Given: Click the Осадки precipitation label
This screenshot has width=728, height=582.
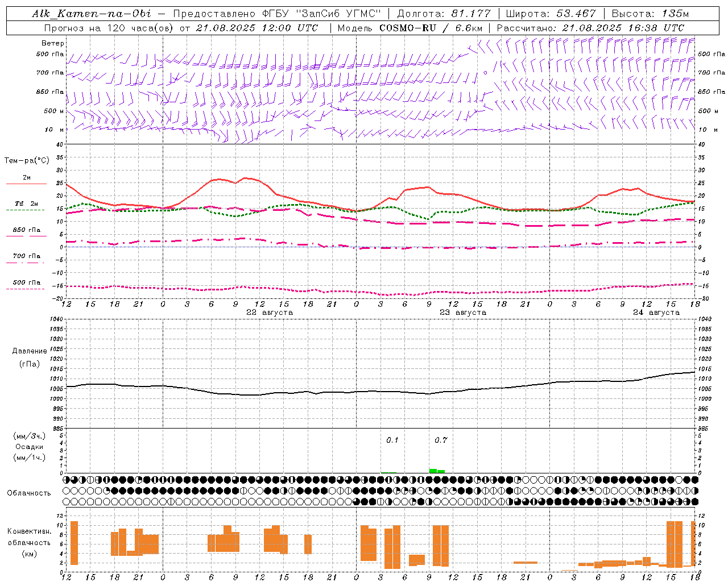Looking at the screenshot, I should [x=30, y=447].
